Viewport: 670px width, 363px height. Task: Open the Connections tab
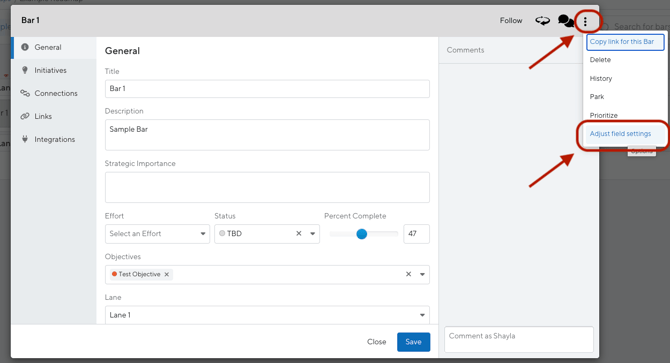pyautogui.click(x=54, y=93)
